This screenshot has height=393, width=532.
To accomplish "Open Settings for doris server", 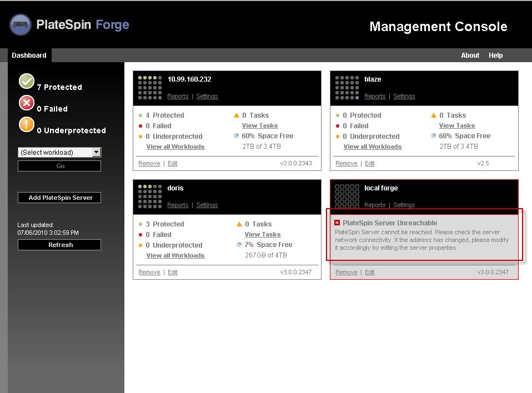I will coord(207,205).
